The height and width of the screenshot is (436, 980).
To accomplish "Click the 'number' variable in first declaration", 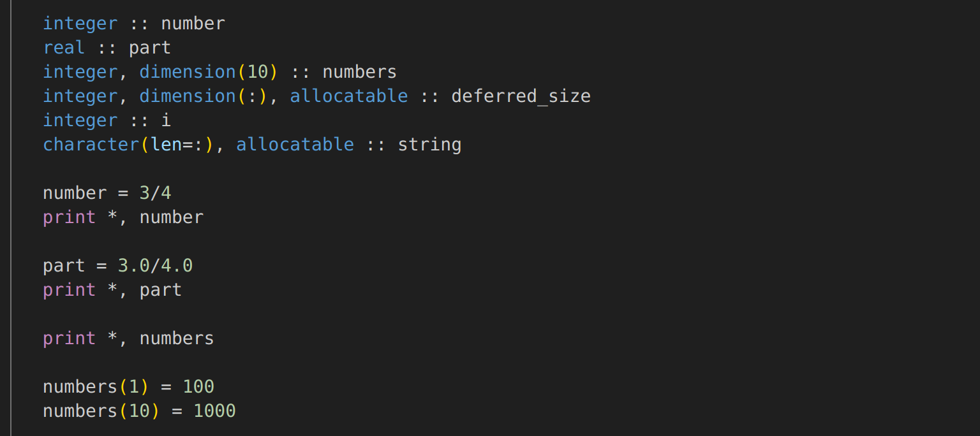I will click(193, 24).
